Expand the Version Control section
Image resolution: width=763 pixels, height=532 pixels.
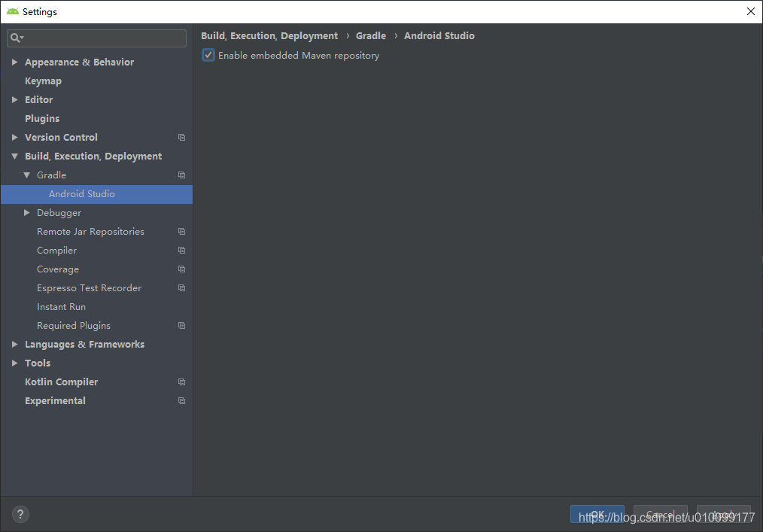pos(14,137)
